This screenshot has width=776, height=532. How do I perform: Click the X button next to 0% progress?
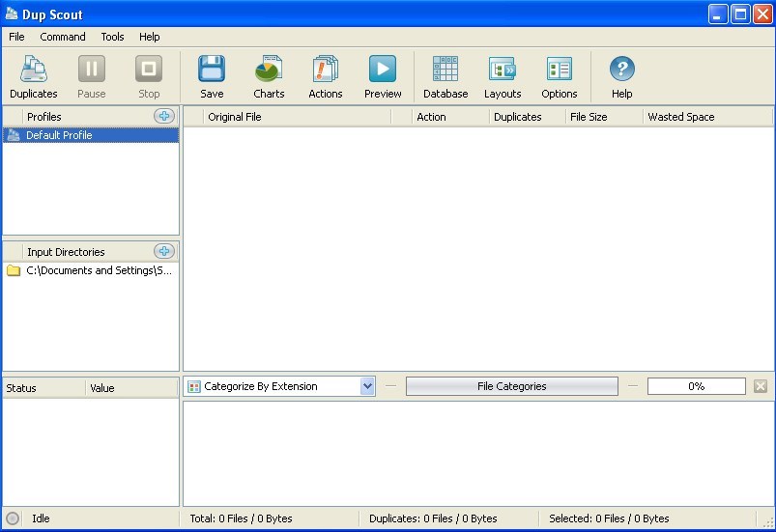pos(761,386)
